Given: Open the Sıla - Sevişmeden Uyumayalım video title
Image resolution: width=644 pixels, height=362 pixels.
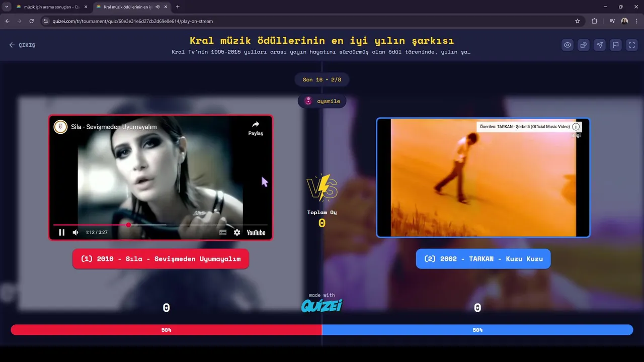Looking at the screenshot, I should (x=114, y=127).
